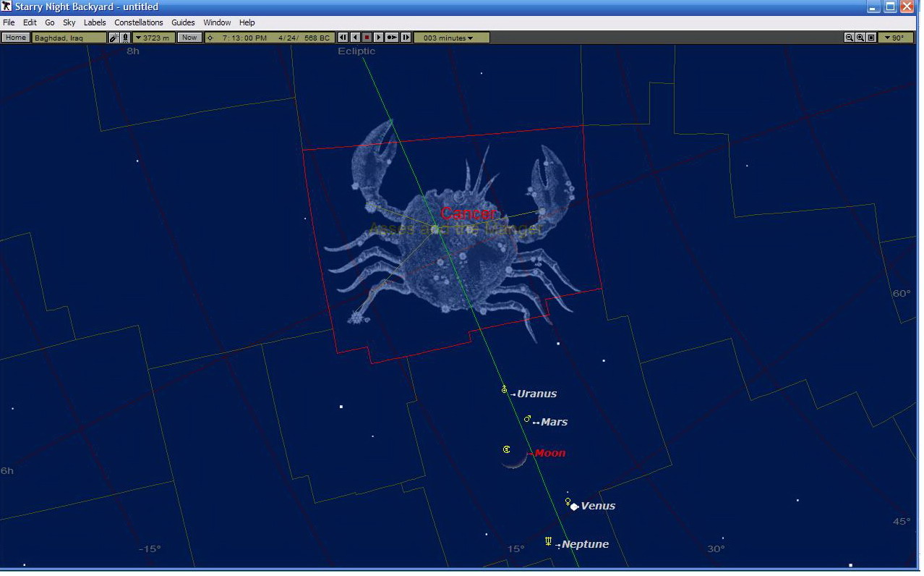Screen dimensions: 924x576
Task: Step time backward one step
Action: click(x=343, y=38)
